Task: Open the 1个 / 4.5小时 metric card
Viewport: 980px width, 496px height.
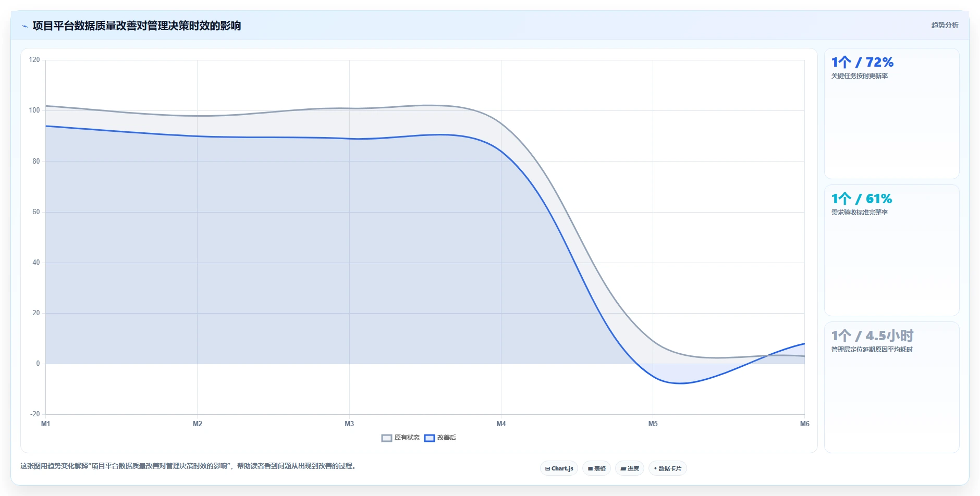Action: pos(891,387)
